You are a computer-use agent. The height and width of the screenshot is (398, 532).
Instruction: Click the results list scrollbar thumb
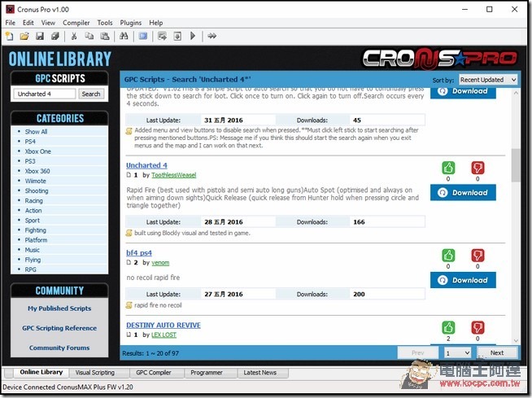516,165
